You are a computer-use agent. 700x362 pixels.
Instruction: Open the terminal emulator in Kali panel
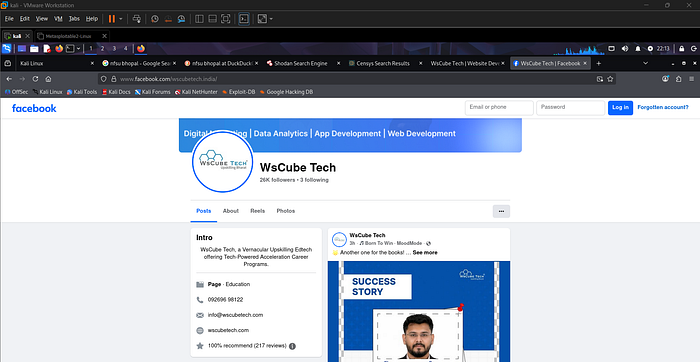tap(70, 49)
